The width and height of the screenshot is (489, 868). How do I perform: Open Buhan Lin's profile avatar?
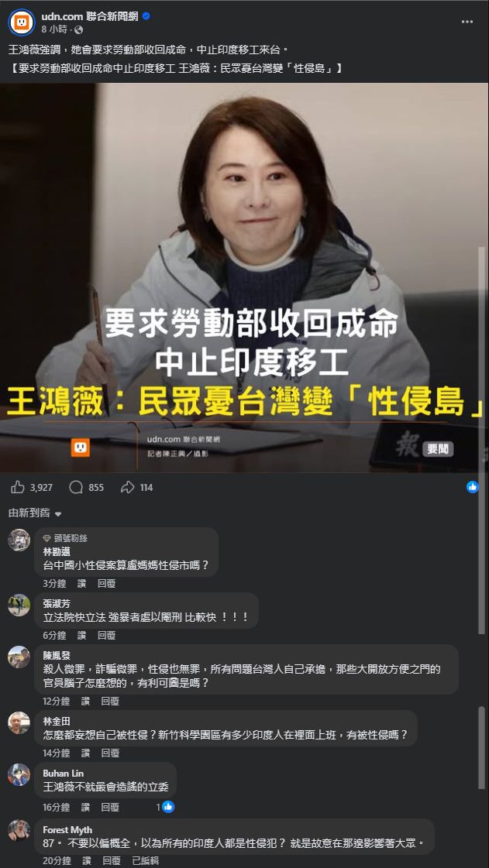19,774
